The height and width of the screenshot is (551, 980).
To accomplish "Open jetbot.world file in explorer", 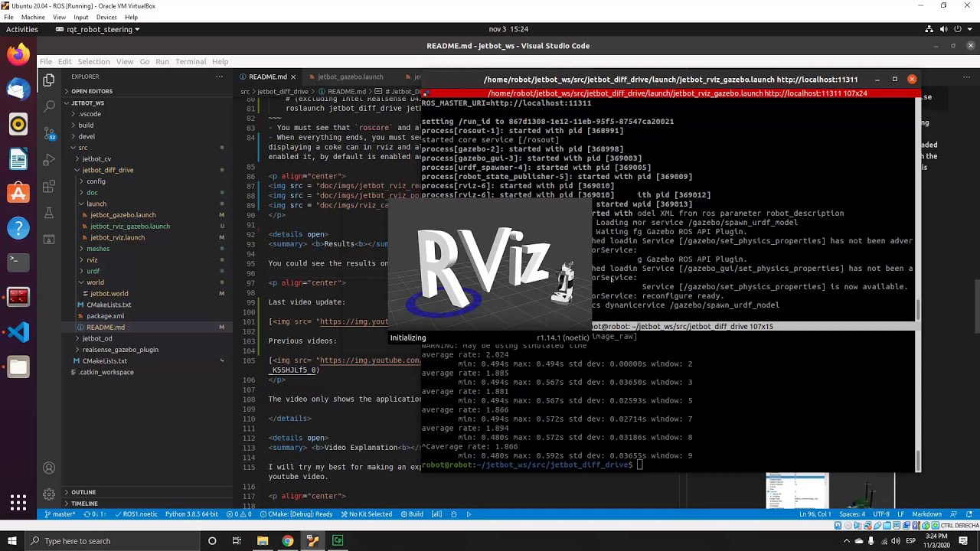I will 109,294.
